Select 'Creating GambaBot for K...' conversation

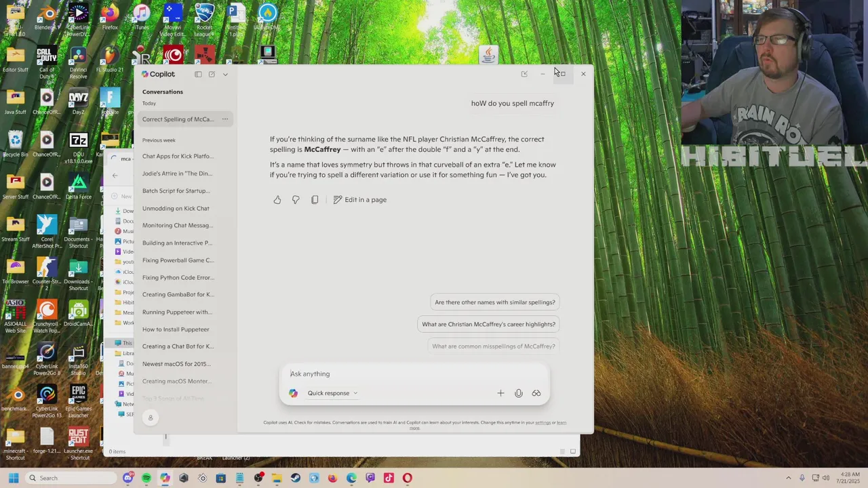[178, 295]
